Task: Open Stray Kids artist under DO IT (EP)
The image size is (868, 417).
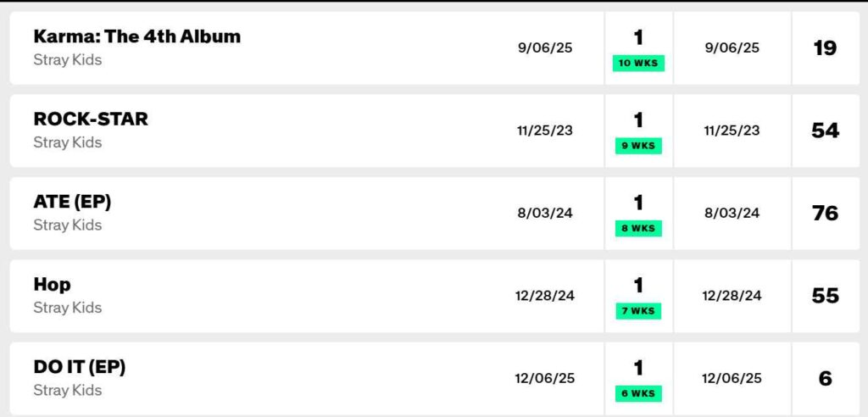Action: pyautogui.click(x=67, y=390)
